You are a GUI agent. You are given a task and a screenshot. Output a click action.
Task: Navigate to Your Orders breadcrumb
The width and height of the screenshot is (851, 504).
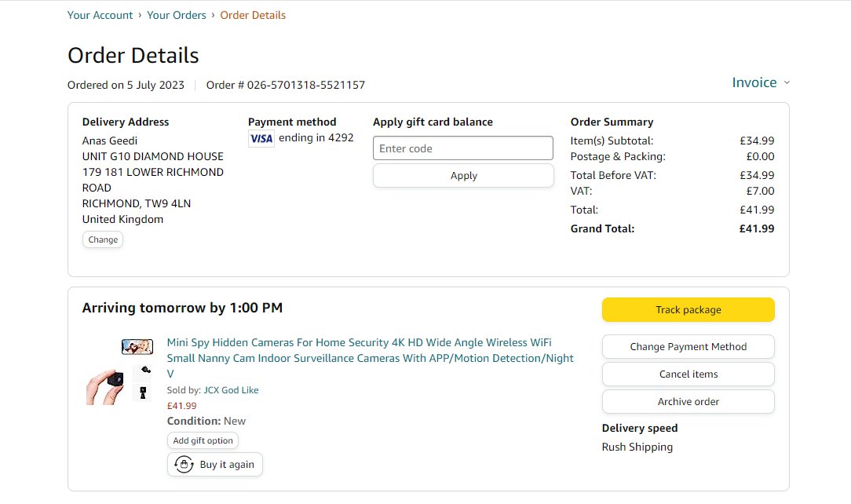[x=177, y=15]
